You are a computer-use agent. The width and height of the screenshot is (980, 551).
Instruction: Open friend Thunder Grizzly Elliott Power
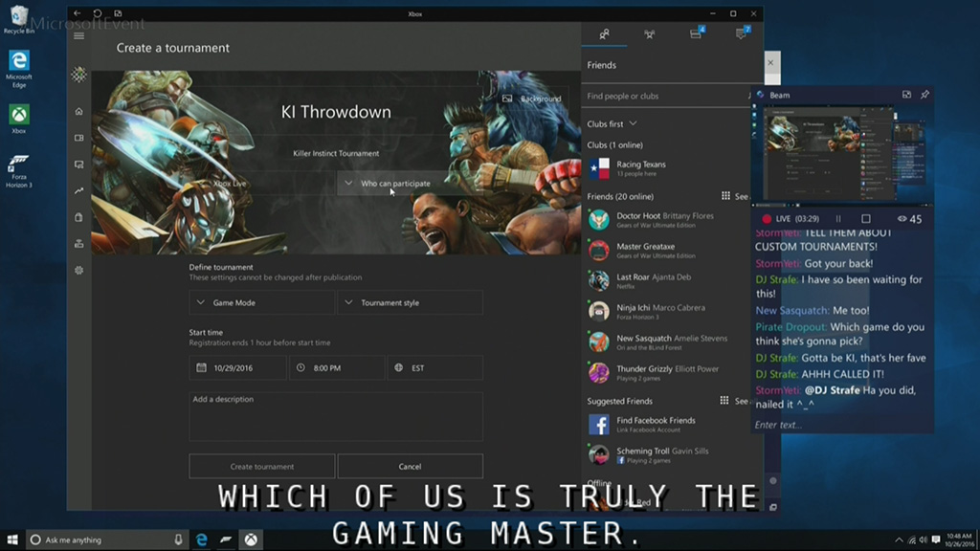click(666, 373)
